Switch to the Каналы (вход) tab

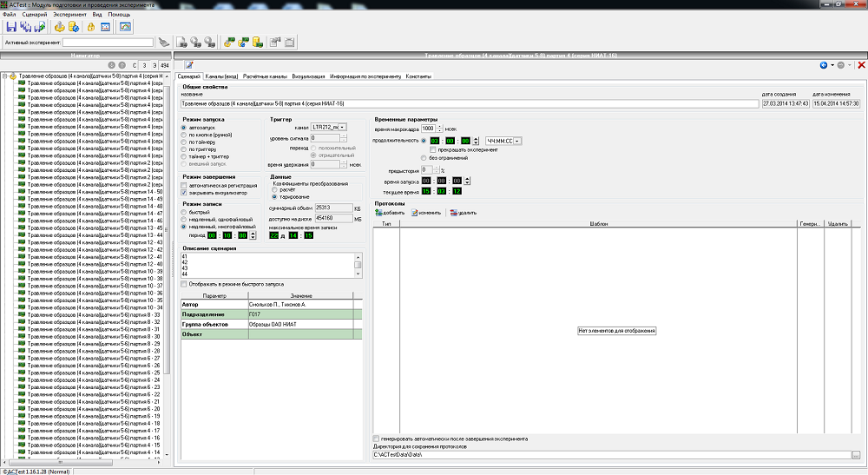tap(220, 76)
